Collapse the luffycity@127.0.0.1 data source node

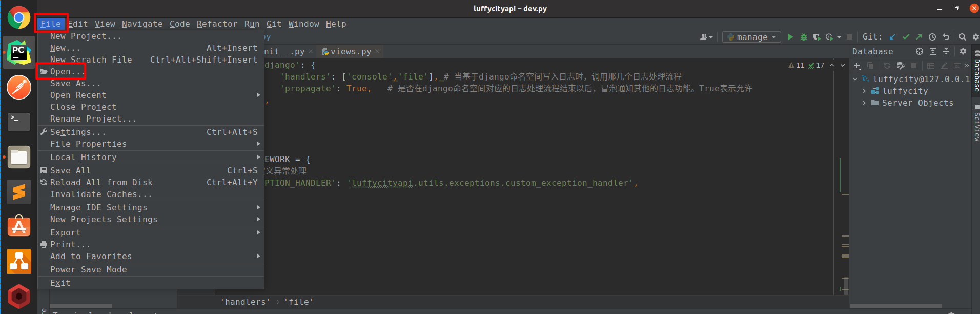855,79
